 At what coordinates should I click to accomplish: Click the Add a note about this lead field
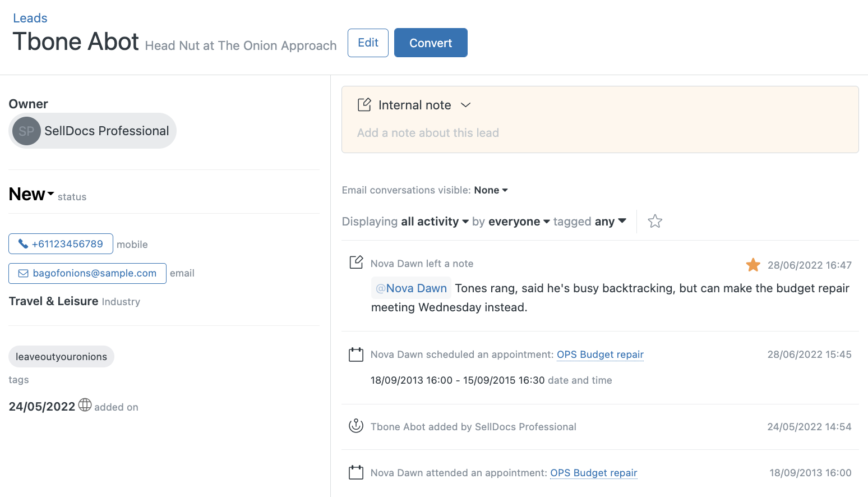coord(428,132)
